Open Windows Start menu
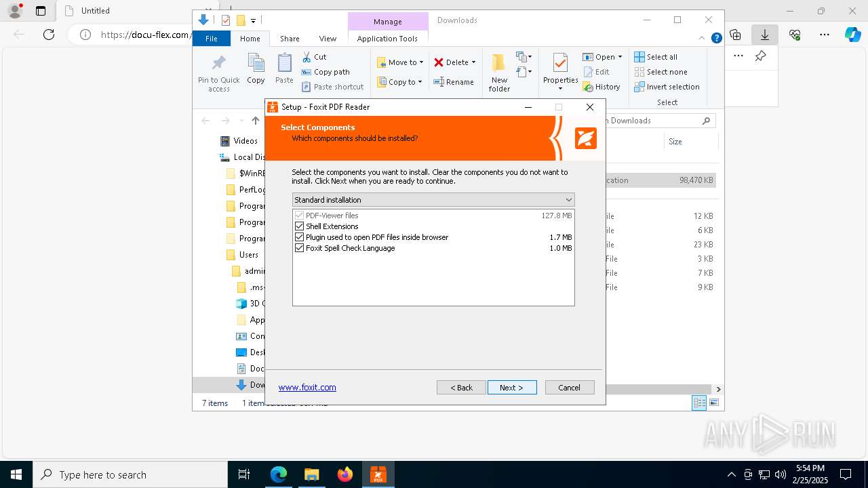This screenshot has height=488, width=868. click(16, 474)
